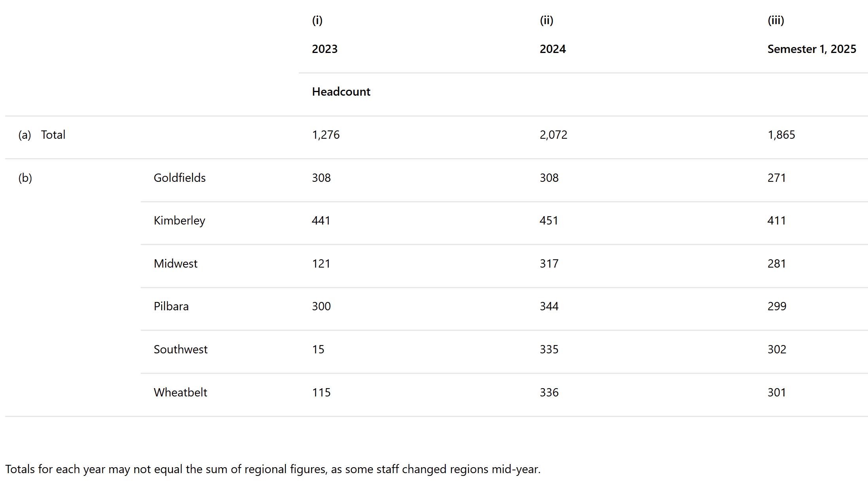The width and height of the screenshot is (868, 483).
Task: Click the Semester 1, 2025 header
Action: pyautogui.click(x=811, y=49)
